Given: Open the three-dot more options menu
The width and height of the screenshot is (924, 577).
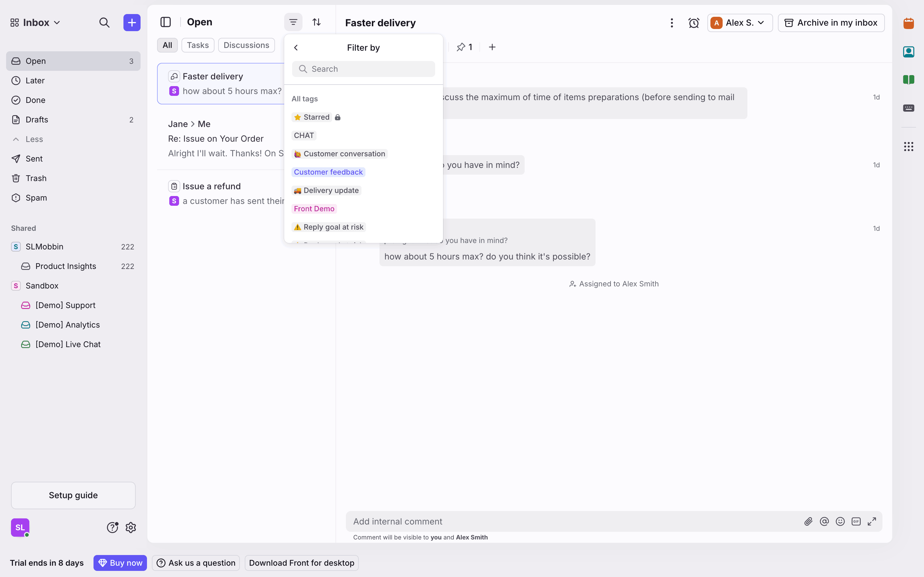Looking at the screenshot, I should point(672,23).
